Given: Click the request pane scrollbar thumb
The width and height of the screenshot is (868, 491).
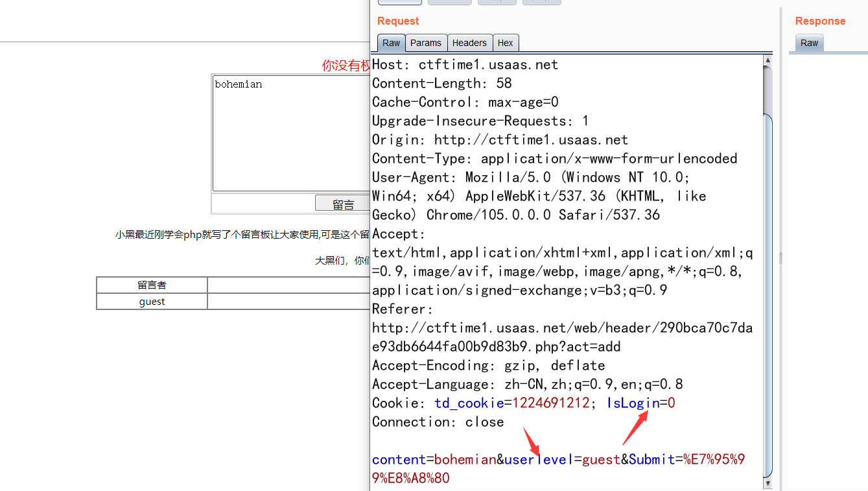Looking at the screenshot, I should 768,295.
